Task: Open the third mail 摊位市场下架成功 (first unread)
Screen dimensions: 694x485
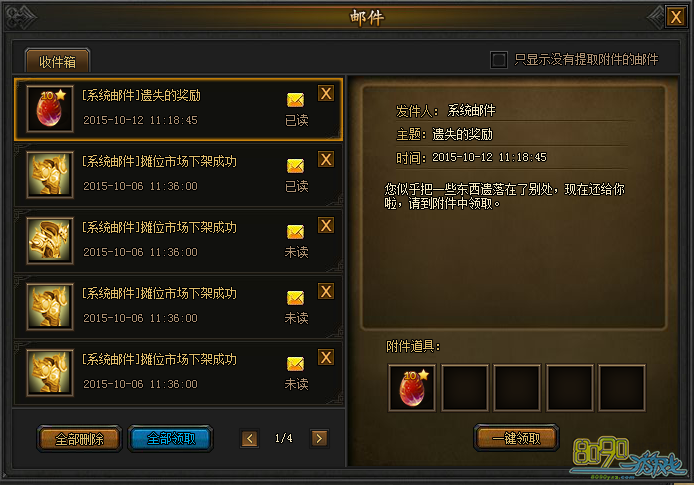Action: click(x=179, y=241)
